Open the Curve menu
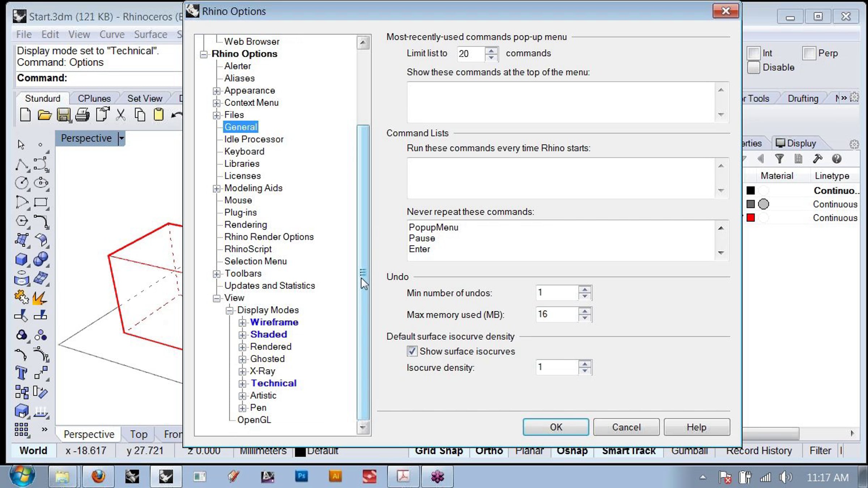868x488 pixels. (x=112, y=34)
